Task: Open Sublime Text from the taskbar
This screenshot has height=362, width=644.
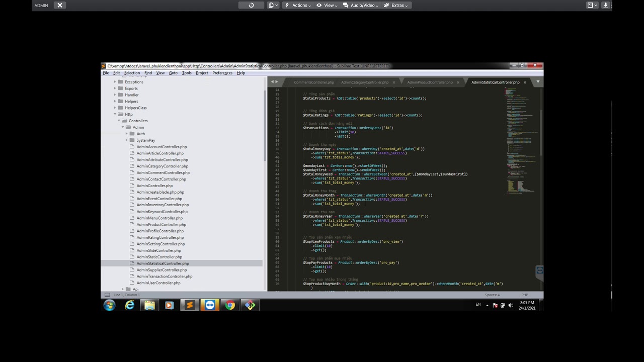Action: tap(190, 305)
